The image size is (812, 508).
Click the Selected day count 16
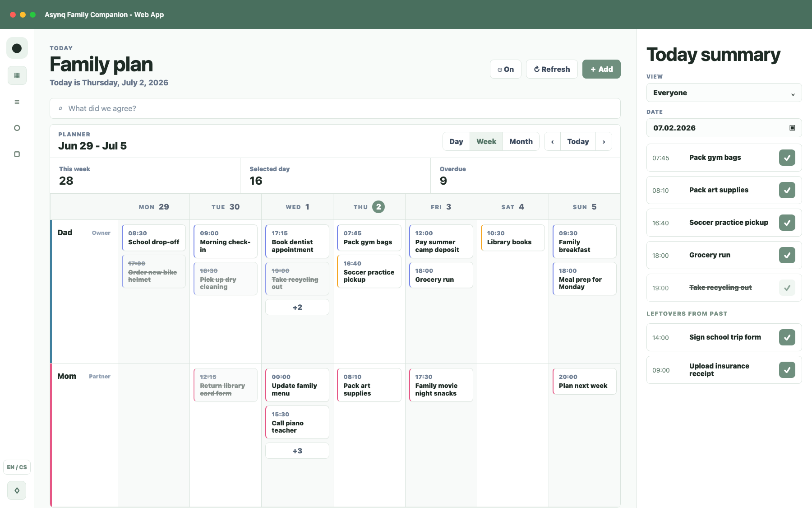point(256,181)
